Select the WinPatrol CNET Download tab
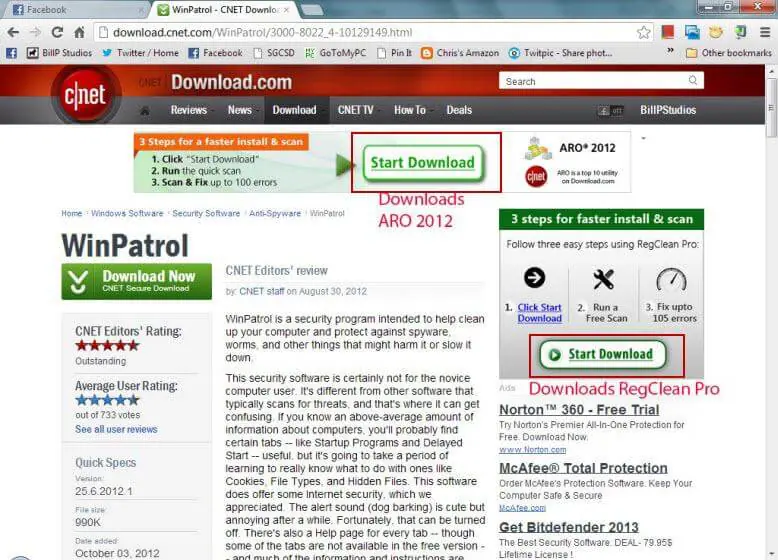The height and width of the screenshot is (560, 778). [225, 9]
